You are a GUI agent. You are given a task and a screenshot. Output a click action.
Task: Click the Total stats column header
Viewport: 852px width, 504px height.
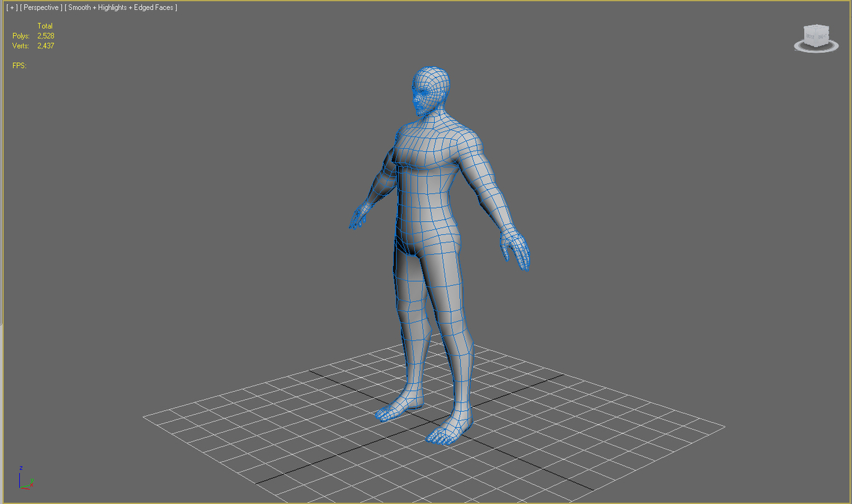pos(45,26)
